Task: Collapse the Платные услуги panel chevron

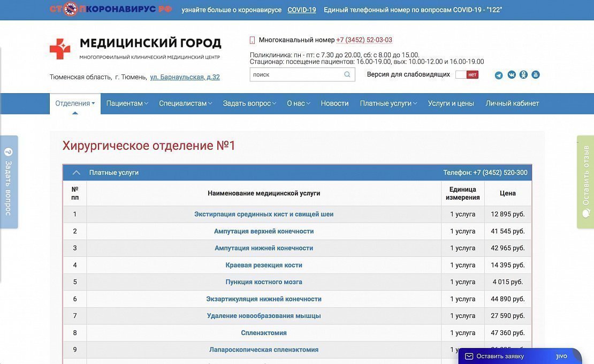Action: 76,173
